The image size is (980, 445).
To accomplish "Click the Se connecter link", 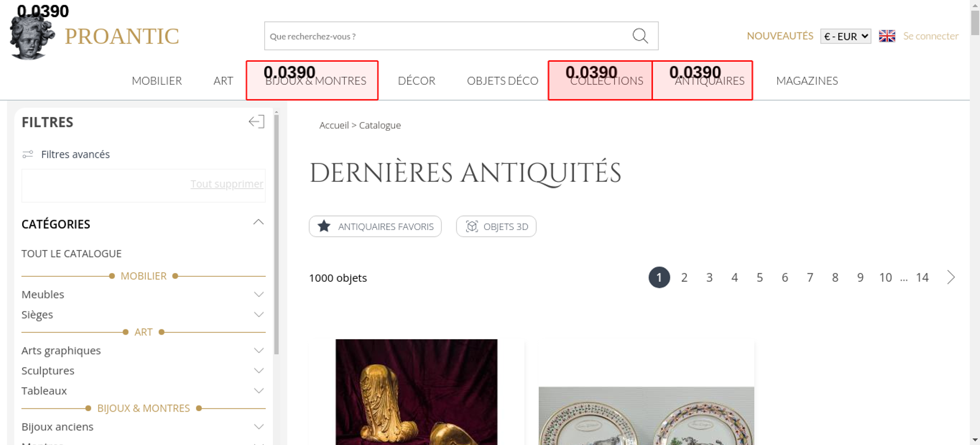I will (x=931, y=36).
